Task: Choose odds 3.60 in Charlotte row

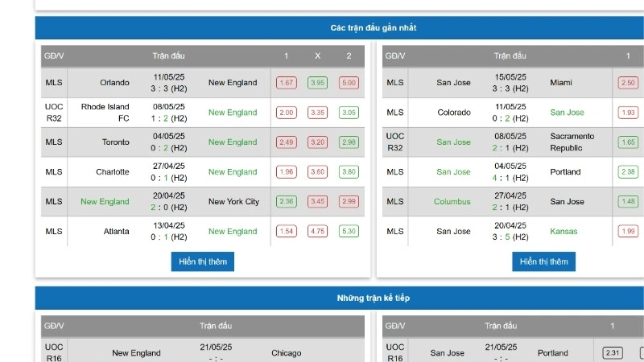Action: 317,171
